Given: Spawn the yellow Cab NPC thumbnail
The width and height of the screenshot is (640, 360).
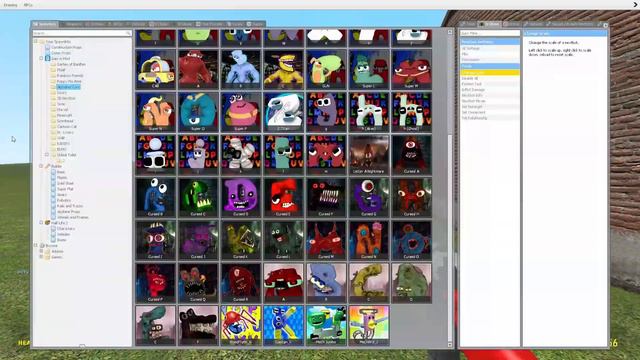Looking at the screenshot, I should (156, 69).
